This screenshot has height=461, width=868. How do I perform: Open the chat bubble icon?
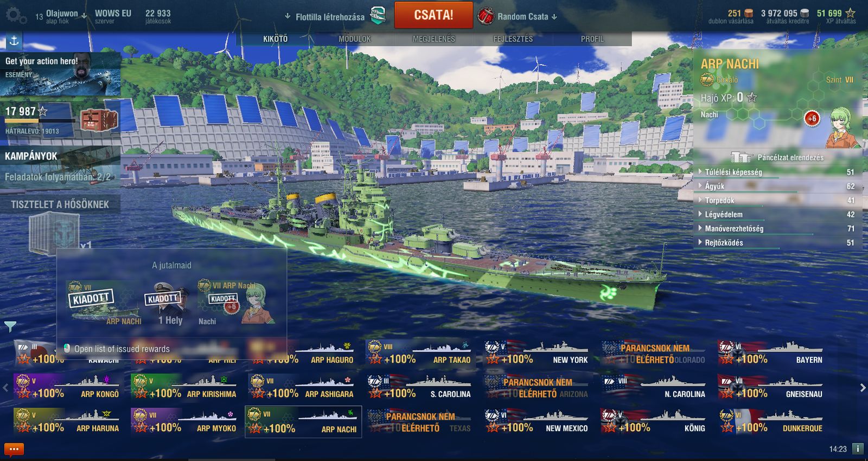point(14,449)
